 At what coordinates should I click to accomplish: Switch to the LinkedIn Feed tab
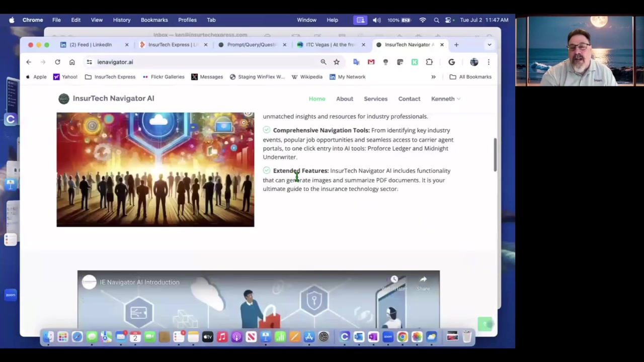(91, 45)
